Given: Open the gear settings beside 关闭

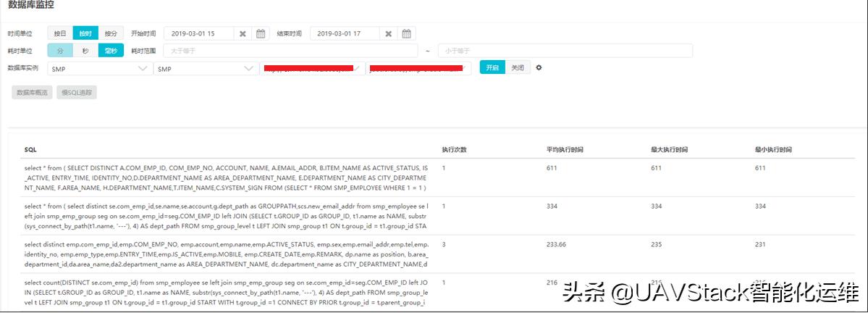Looking at the screenshot, I should pyautogui.click(x=539, y=68).
